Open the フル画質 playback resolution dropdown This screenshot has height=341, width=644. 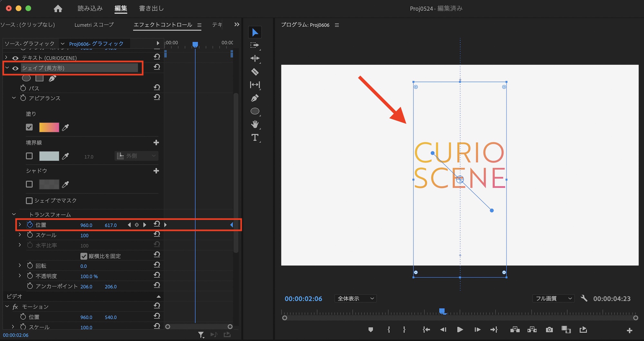click(553, 299)
